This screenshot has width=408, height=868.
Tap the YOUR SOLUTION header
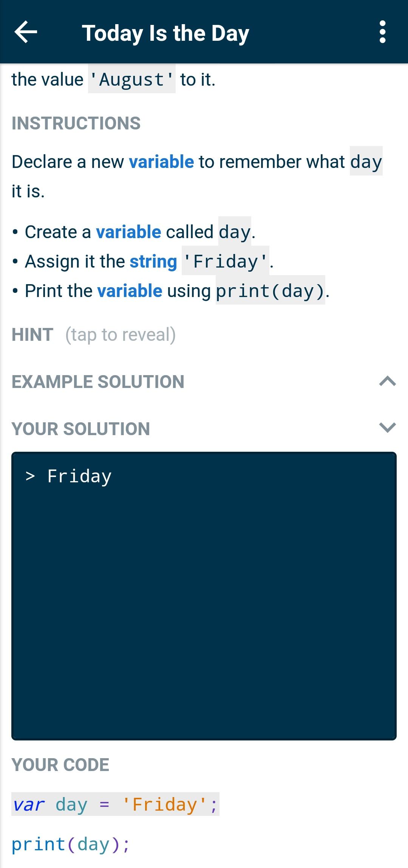tap(80, 429)
